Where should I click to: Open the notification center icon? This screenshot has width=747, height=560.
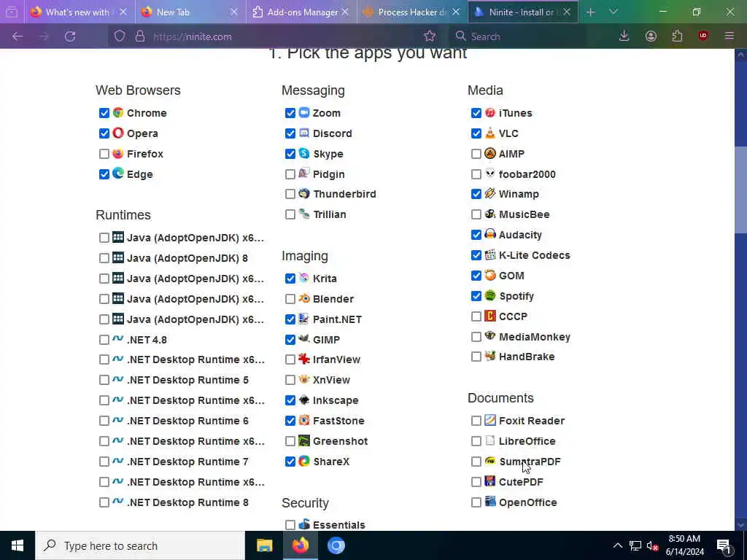click(724, 545)
